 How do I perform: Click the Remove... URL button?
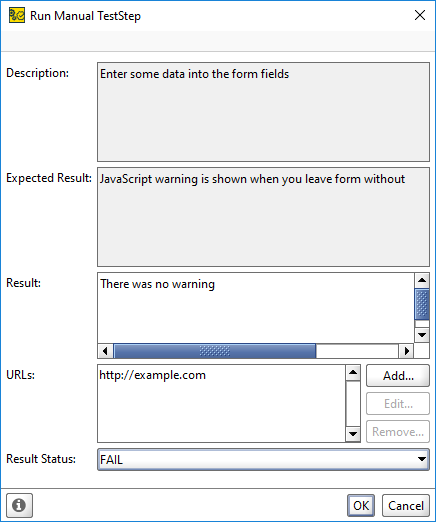(398, 432)
